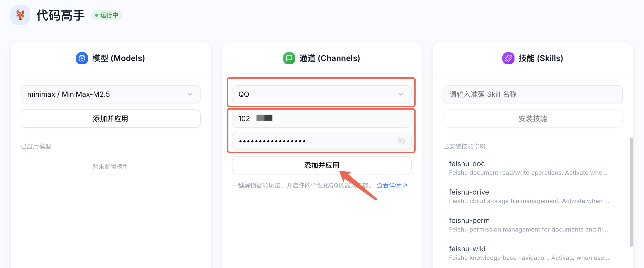The image size is (644, 268).
Task: Click the external link arrow icon
Action: (405, 185)
